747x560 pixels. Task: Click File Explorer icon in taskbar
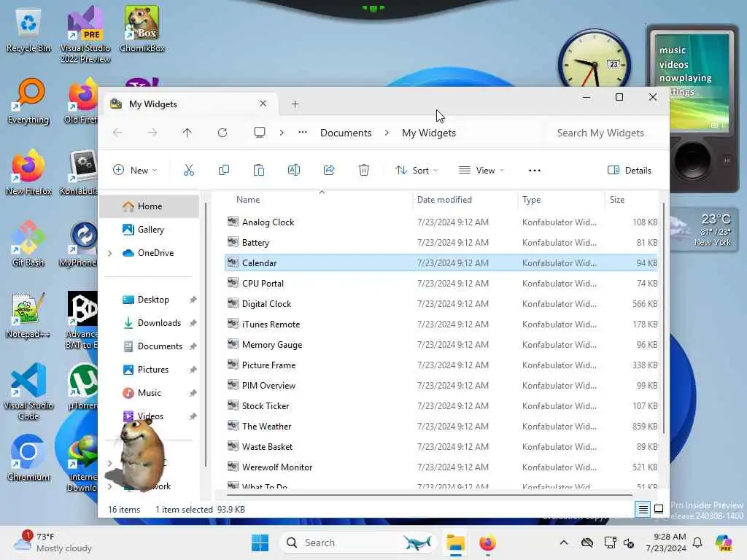[x=455, y=542]
